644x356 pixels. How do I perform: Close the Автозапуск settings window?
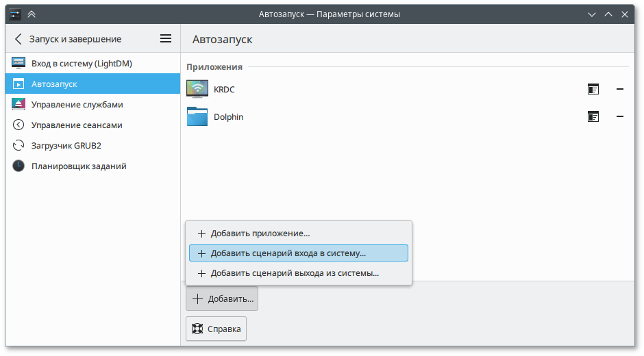(625, 14)
